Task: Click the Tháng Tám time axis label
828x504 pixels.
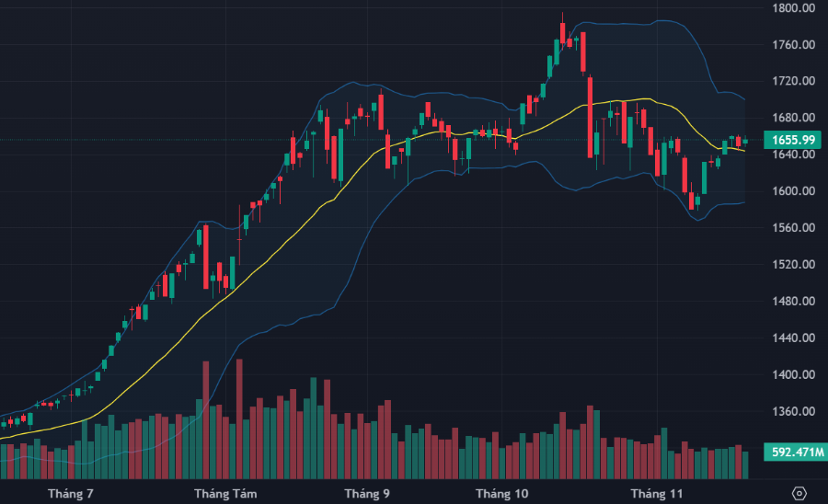Action: click(225, 494)
